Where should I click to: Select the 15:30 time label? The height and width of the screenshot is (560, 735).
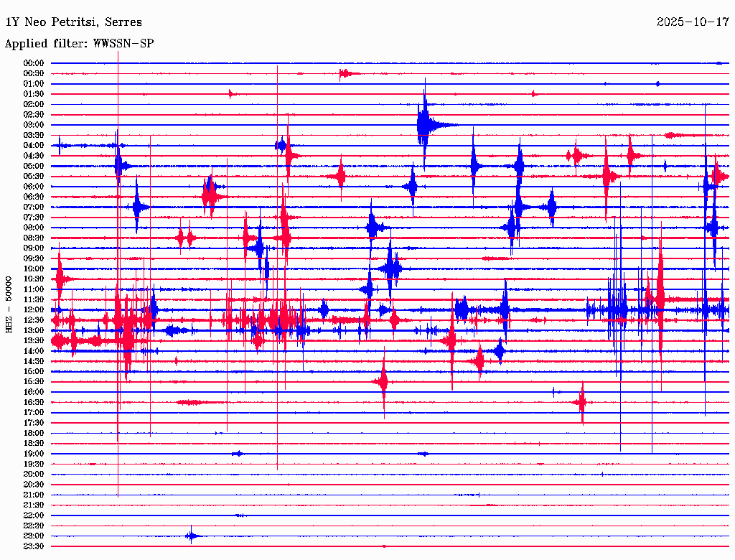pyautogui.click(x=34, y=382)
